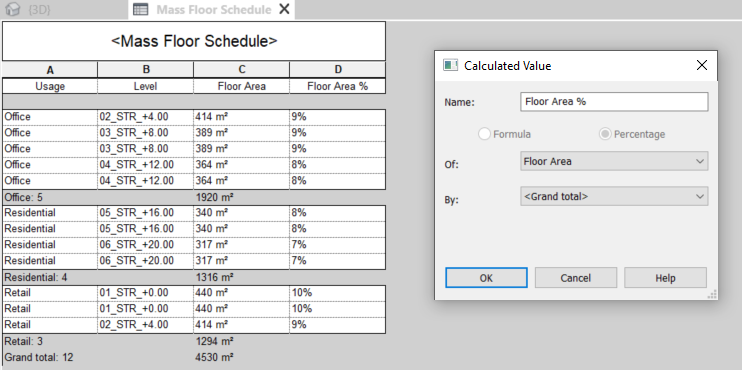Click the Cancel button
This screenshot has height=370, width=742.
point(575,278)
